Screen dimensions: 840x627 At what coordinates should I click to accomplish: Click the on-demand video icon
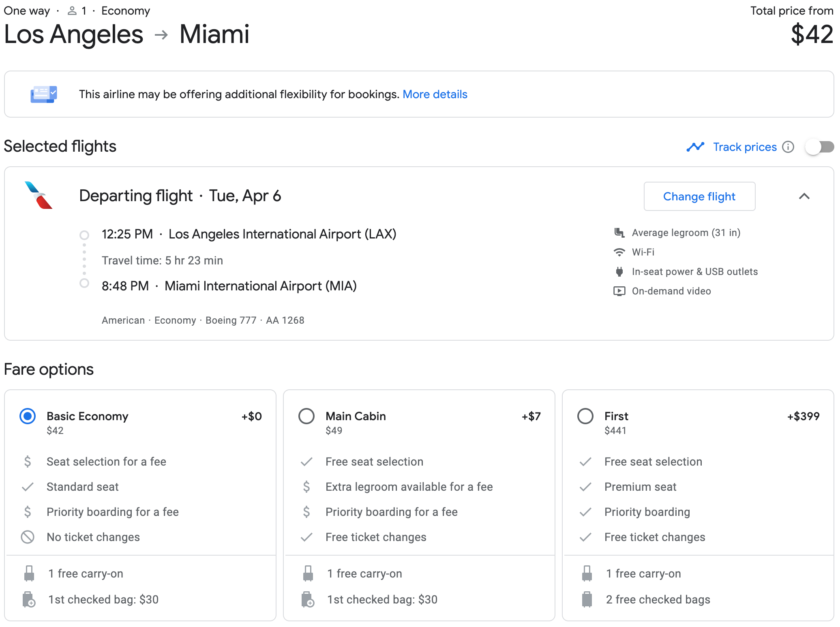619,291
